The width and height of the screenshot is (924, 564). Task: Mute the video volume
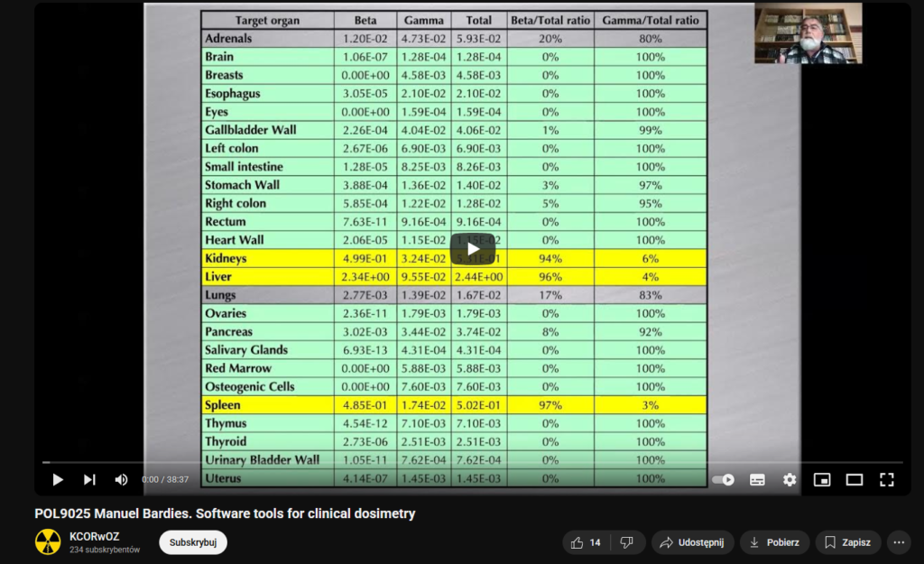[x=121, y=480]
